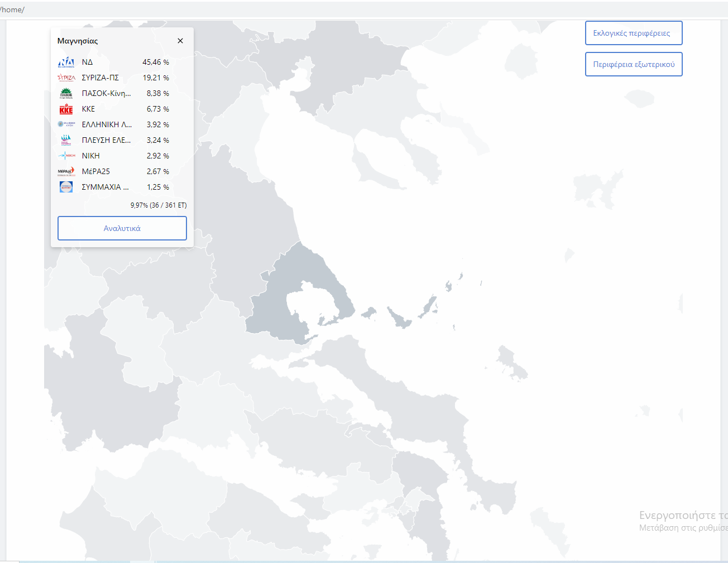The width and height of the screenshot is (728, 563).
Task: Click the Μαγνησίας popup title
Action: click(78, 41)
